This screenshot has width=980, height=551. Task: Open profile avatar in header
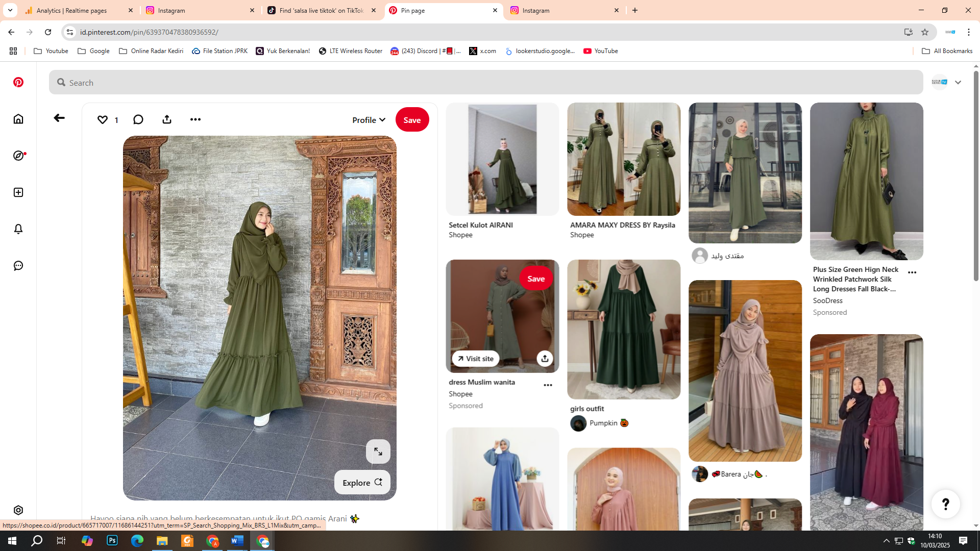point(940,82)
